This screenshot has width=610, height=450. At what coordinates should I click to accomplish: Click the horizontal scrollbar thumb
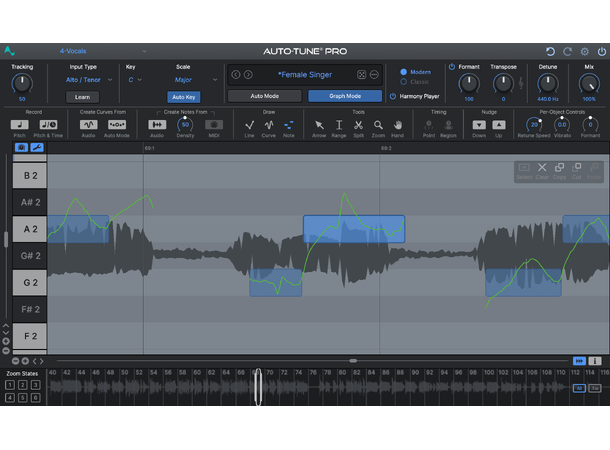pyautogui.click(x=353, y=361)
